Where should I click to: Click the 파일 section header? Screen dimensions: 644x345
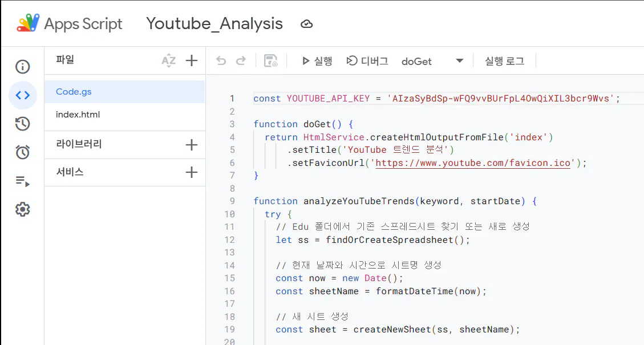[x=65, y=60]
